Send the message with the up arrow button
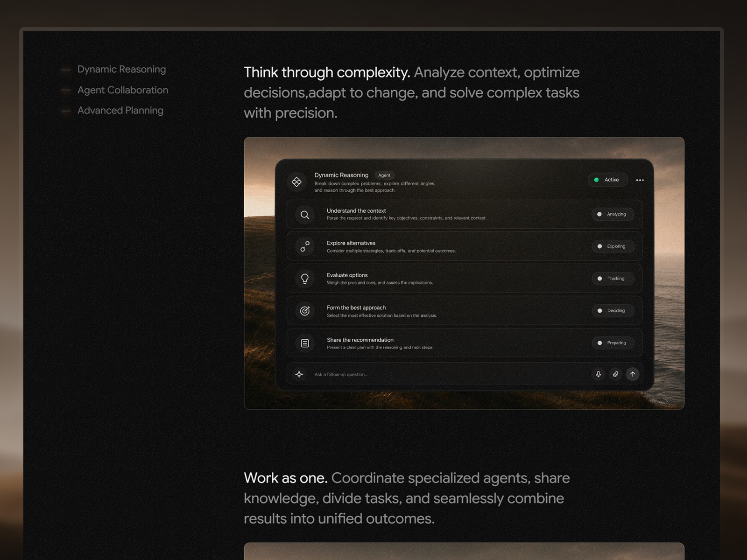The width and height of the screenshot is (747, 560). (633, 374)
